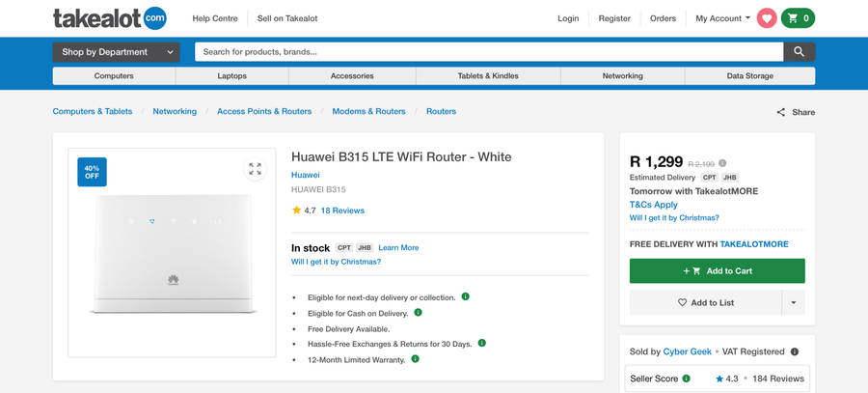
Task: Click info icon beside Cash on Delivery
Action: [x=418, y=313]
